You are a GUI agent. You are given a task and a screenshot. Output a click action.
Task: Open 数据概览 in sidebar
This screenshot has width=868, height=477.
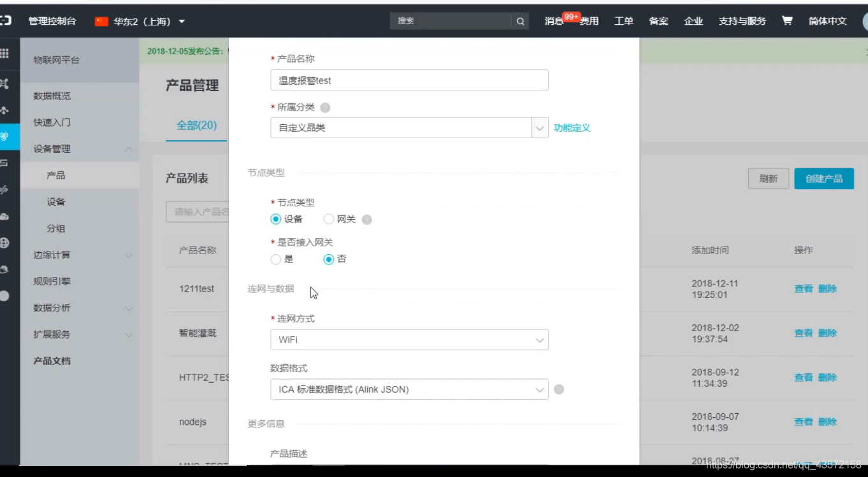[x=52, y=96]
